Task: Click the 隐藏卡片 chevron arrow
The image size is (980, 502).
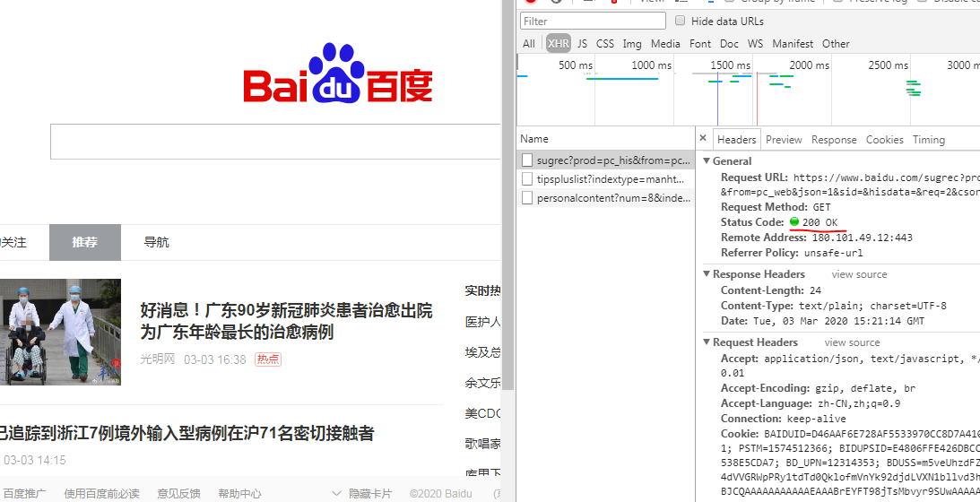Action: click(x=336, y=493)
